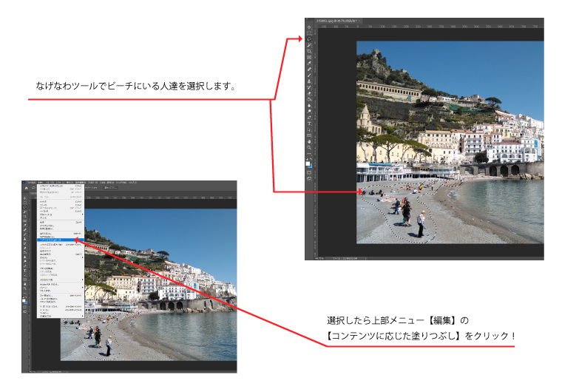
Task: Select the Clone Stamp tool in the large Photoshop window
Action: (309, 81)
